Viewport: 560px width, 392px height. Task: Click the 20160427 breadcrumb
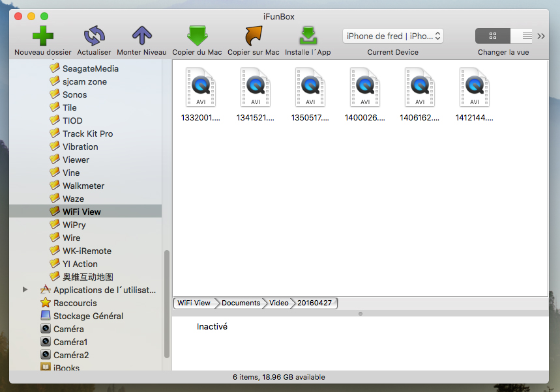click(315, 303)
